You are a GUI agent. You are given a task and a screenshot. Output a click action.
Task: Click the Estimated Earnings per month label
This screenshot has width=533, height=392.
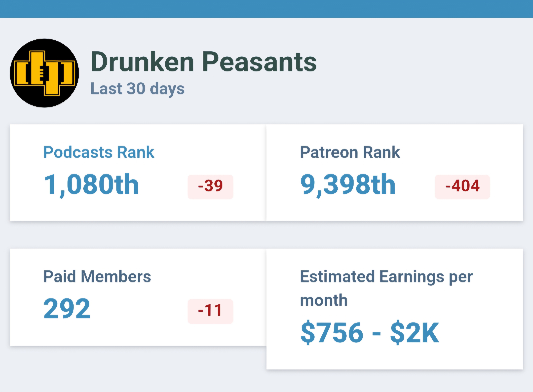coord(386,288)
